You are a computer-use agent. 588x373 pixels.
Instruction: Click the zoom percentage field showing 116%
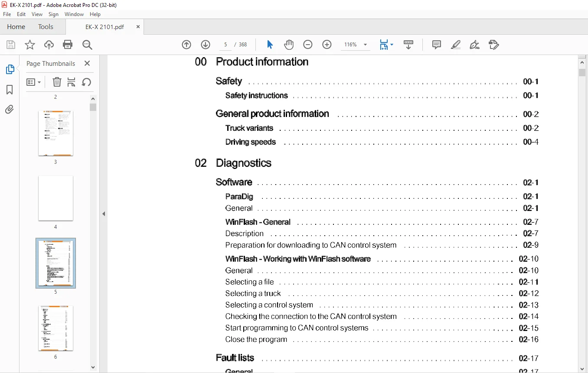350,45
